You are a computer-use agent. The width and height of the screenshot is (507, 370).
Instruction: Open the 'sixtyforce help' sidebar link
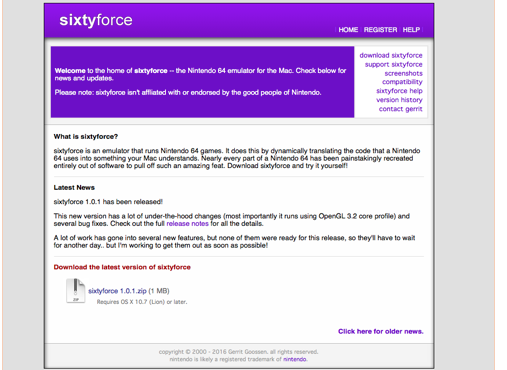pyautogui.click(x=399, y=91)
